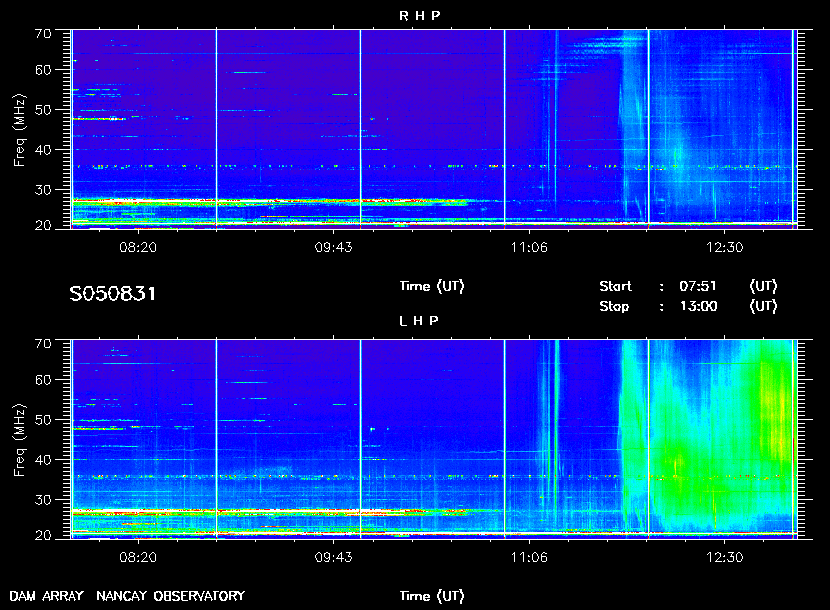This screenshot has height=610, width=830.
Task: Click the 20 MHz label on LHP axis
Action: (43, 535)
